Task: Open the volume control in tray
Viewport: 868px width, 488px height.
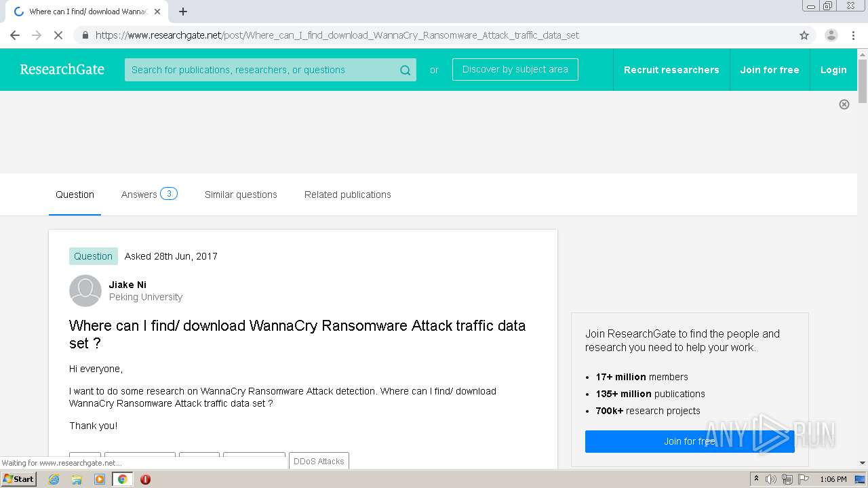Action: (x=771, y=479)
